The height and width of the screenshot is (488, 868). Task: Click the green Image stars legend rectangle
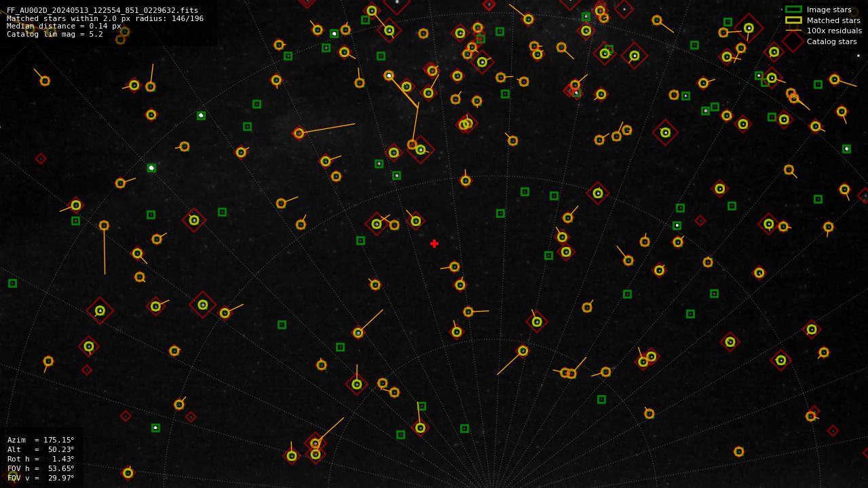click(x=793, y=10)
